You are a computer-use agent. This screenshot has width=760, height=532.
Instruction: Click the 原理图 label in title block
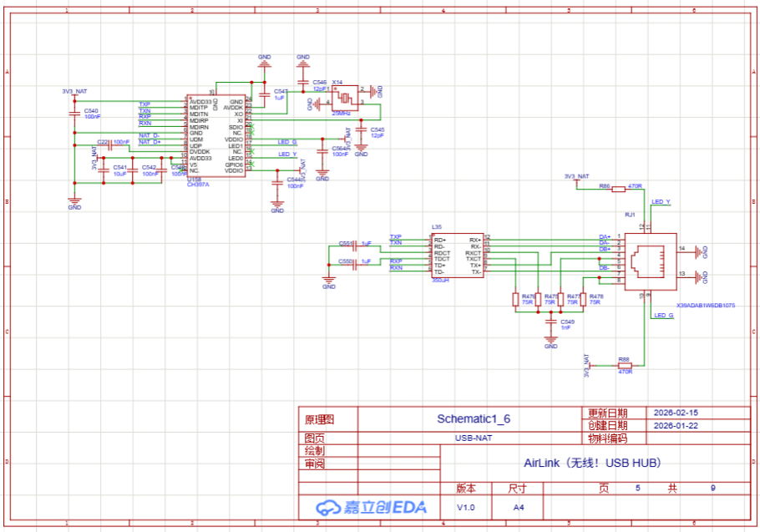319,419
